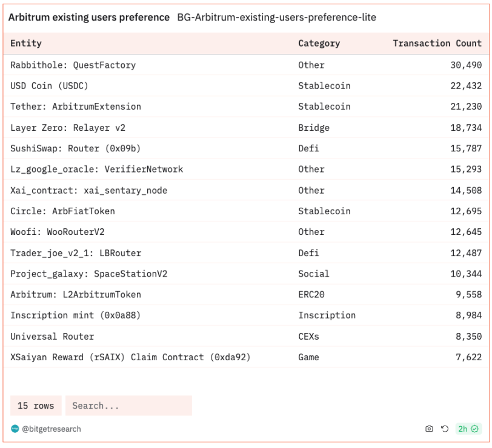492x448 pixels.
Task: Click the Layer Zero: Relayer v2 entity
Action: (x=68, y=128)
